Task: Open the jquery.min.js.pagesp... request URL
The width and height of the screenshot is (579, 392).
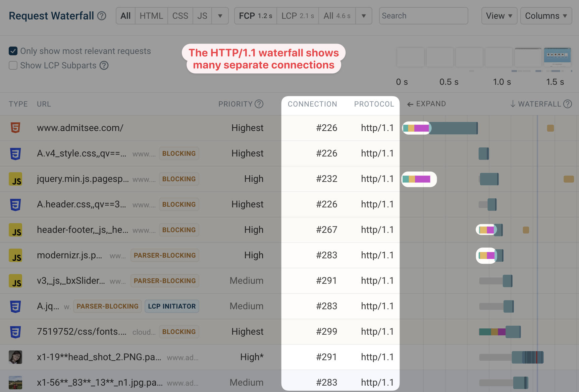Action: pos(83,179)
